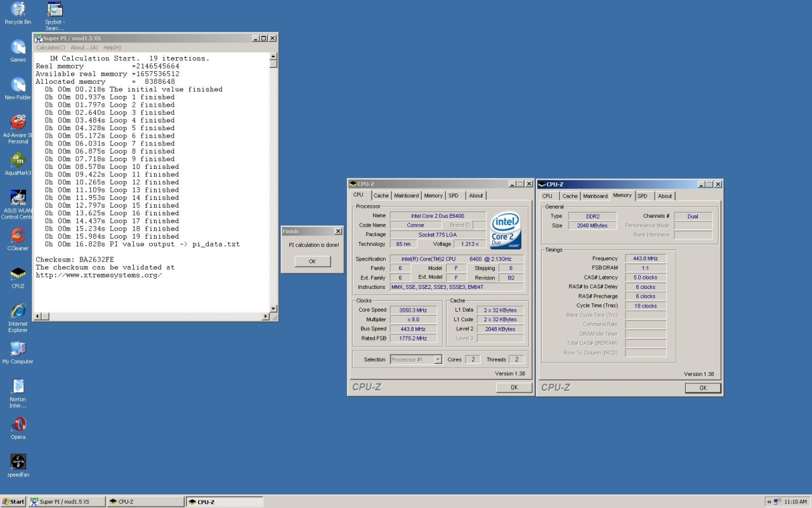Open Processor #1 selection dropdown
This screenshot has height=508, width=812.
click(x=438, y=359)
